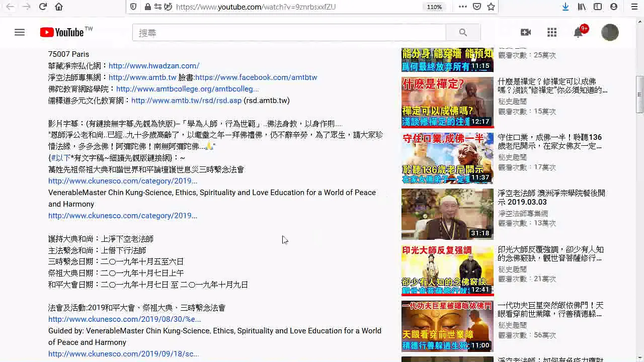The height and width of the screenshot is (362, 644).
Task: Open the Firefox library icon
Action: [582, 7]
